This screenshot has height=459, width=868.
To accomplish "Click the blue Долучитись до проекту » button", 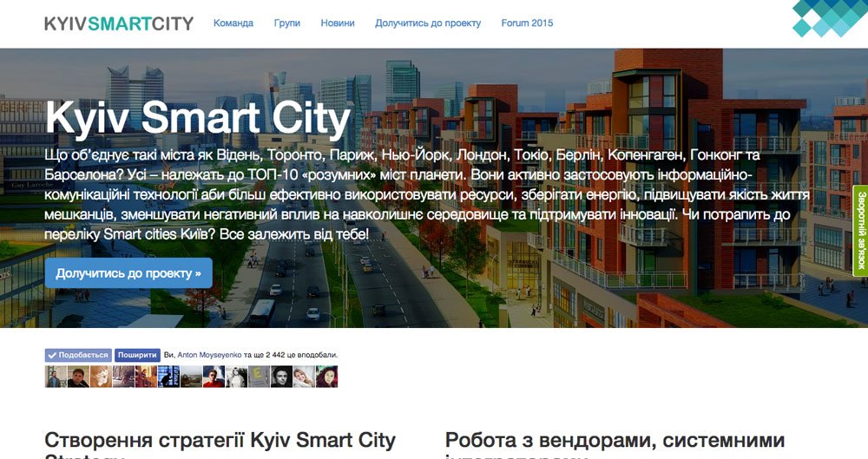I will (x=128, y=273).
